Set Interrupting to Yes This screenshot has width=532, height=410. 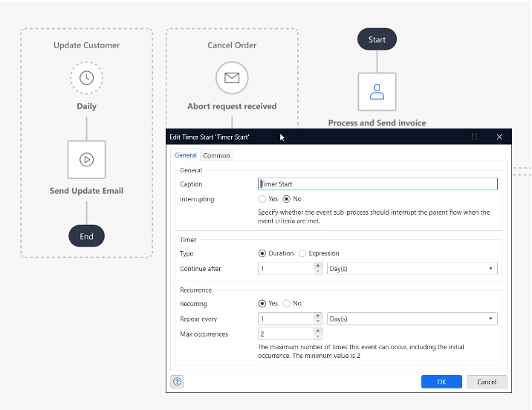pyautogui.click(x=262, y=199)
